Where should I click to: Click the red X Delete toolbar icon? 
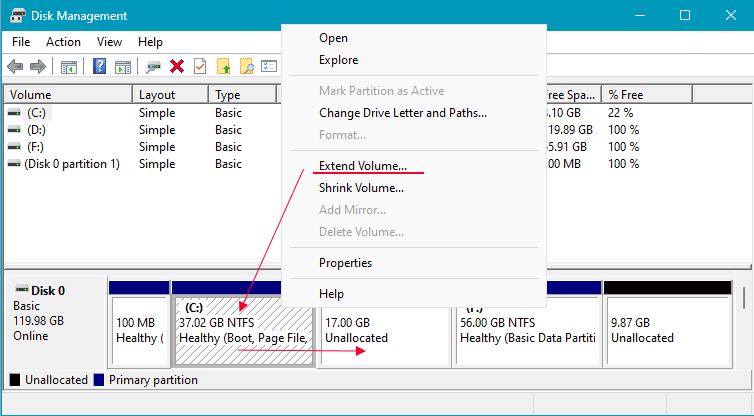tap(177, 66)
